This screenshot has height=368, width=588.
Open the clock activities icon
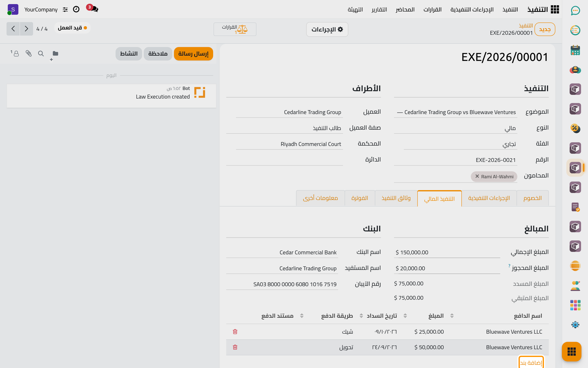coord(76,10)
